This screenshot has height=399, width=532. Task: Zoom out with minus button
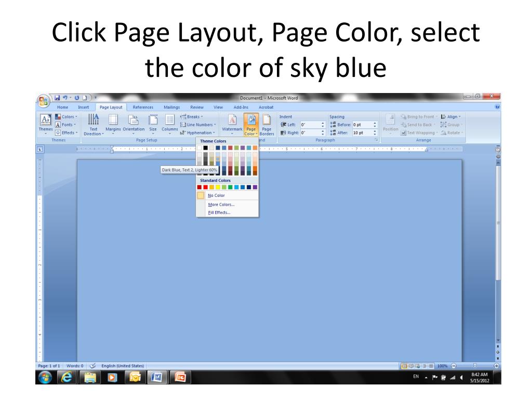click(454, 366)
